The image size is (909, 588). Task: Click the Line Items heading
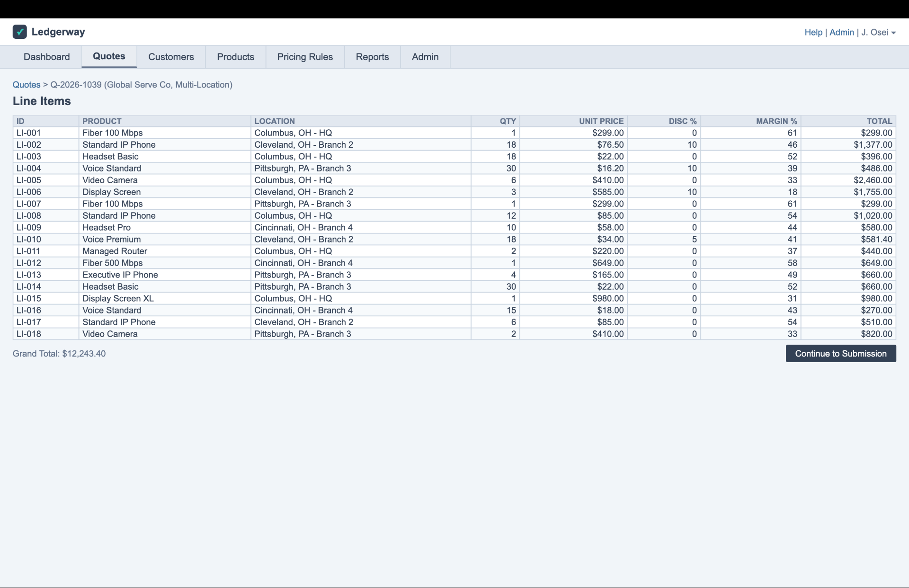click(x=42, y=101)
